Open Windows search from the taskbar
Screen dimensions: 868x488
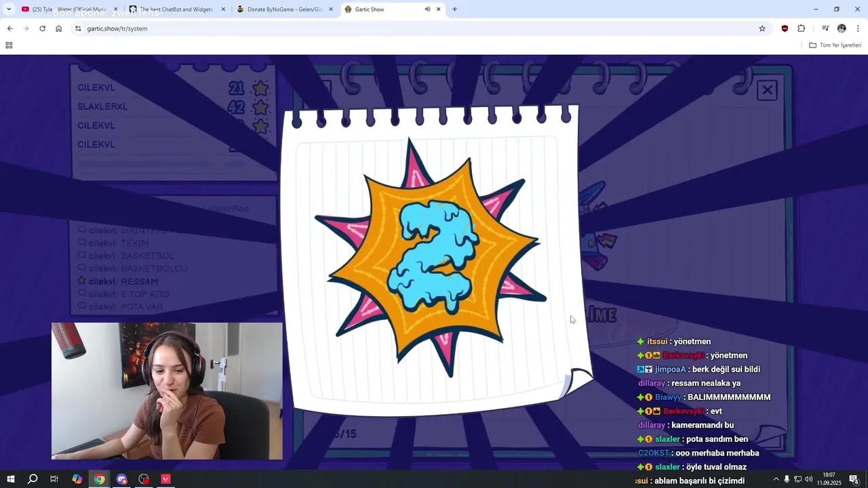tap(32, 479)
